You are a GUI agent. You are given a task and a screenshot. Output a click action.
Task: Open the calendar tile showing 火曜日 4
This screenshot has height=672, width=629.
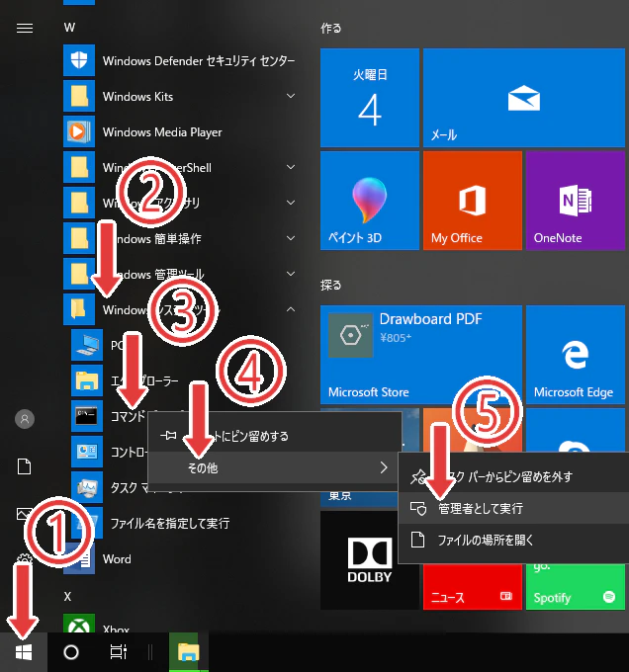pyautogui.click(x=370, y=98)
